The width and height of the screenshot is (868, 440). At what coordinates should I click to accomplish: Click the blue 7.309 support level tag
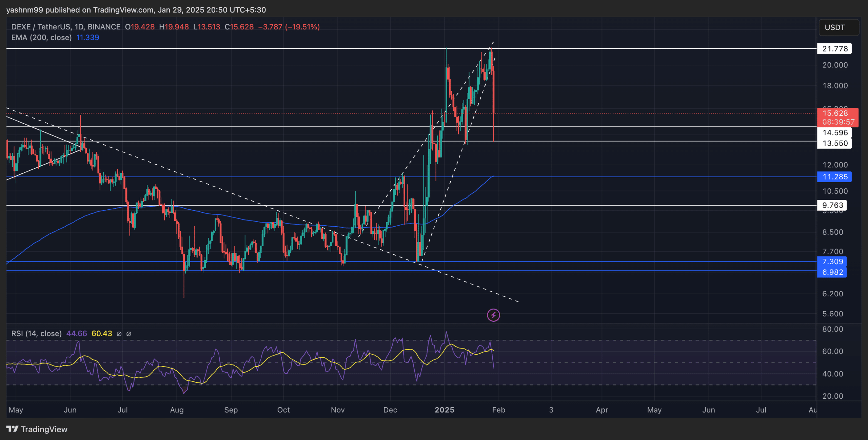(x=832, y=261)
